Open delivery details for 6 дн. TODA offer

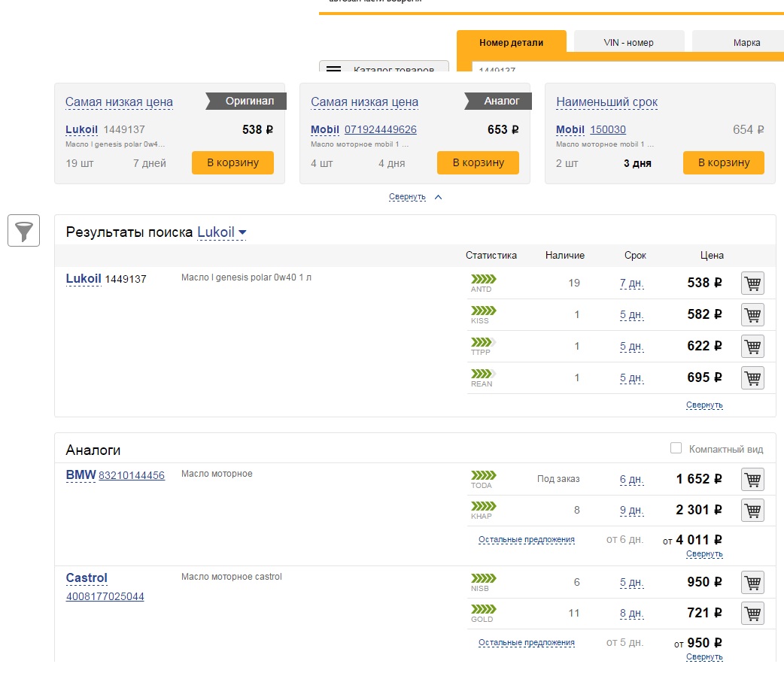[x=631, y=479]
